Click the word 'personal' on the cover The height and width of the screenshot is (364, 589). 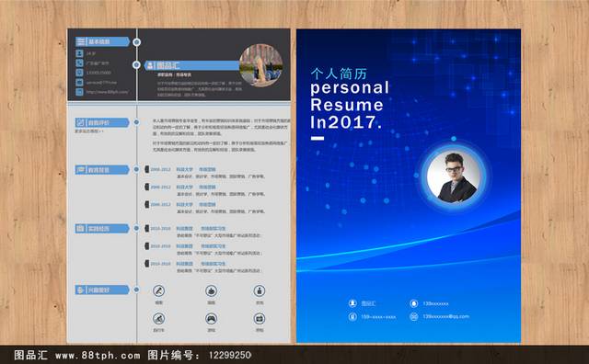(x=350, y=88)
